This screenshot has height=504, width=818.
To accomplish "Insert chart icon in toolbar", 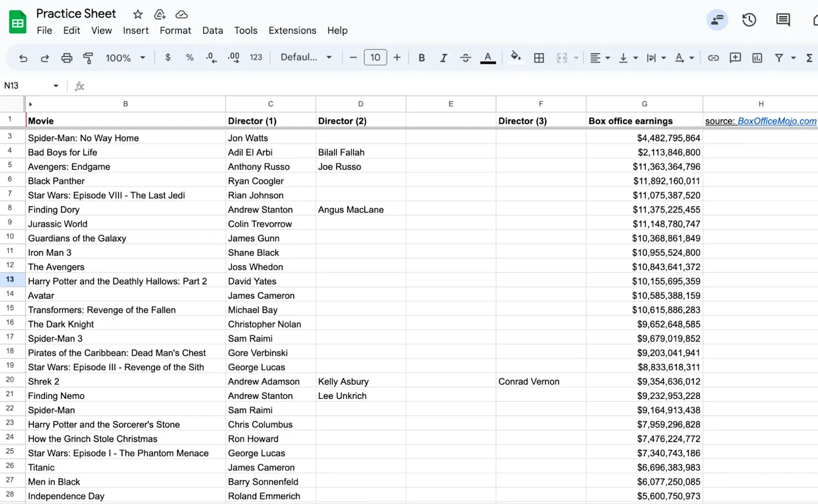I will [757, 58].
